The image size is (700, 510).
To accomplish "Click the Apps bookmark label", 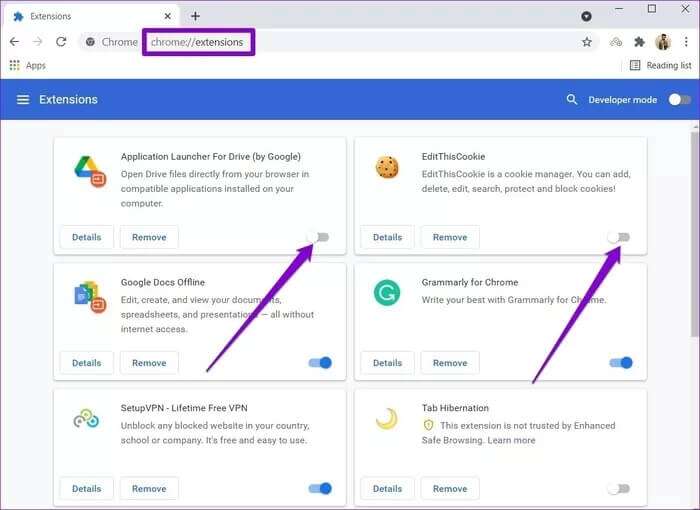I will point(36,66).
